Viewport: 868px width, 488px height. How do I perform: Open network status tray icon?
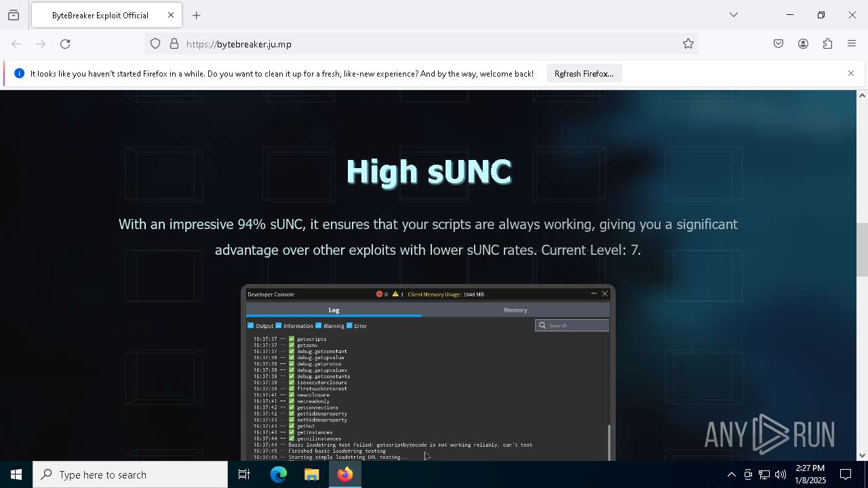pyautogui.click(x=764, y=474)
